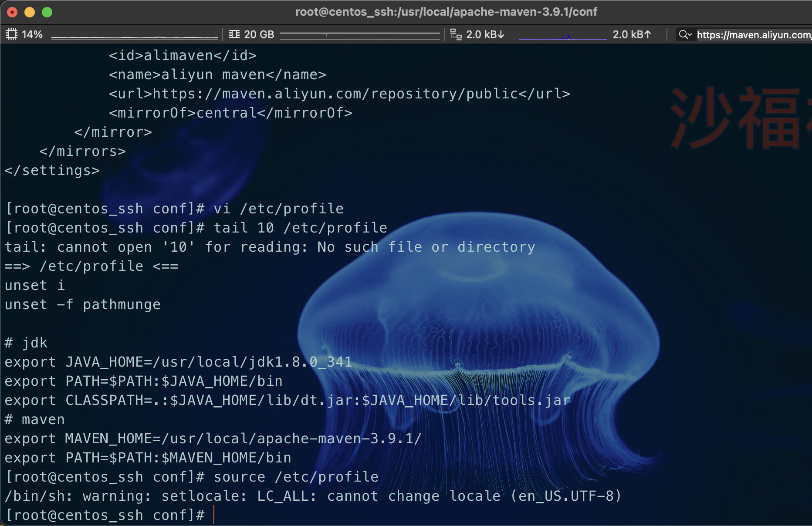
Task: Click the memory stack icon beside "20 GB"
Action: point(234,34)
